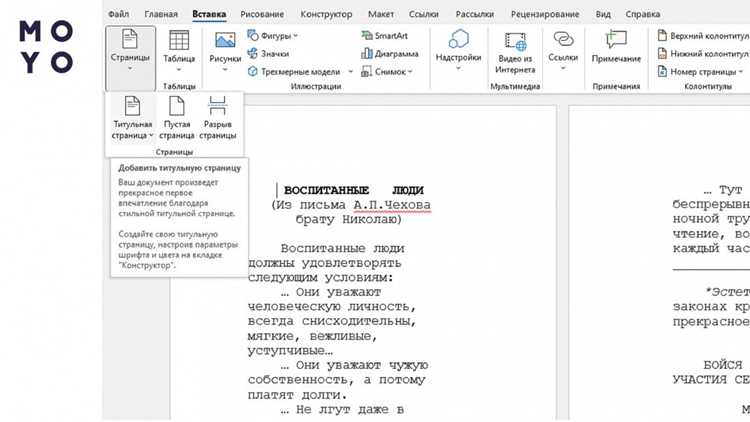Expand Трехмерные модели dropdown arrow
Image resolution: width=750 pixels, height=422 pixels.
[350, 72]
